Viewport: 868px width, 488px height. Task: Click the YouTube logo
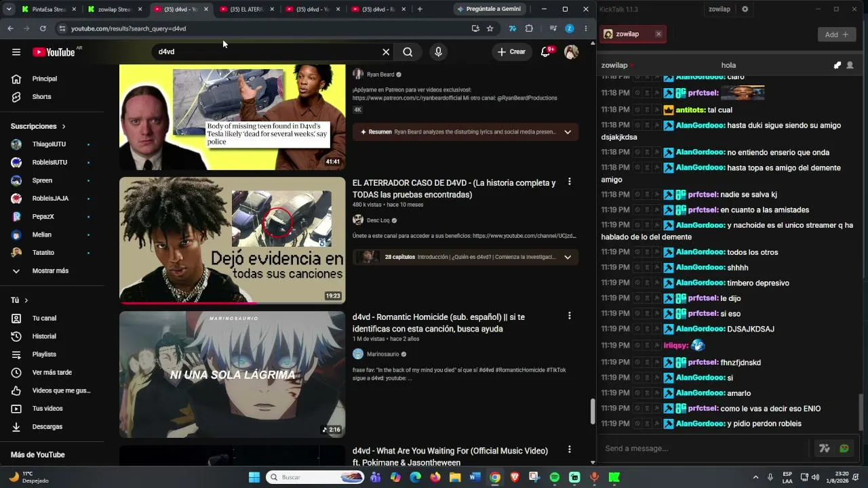tap(54, 52)
